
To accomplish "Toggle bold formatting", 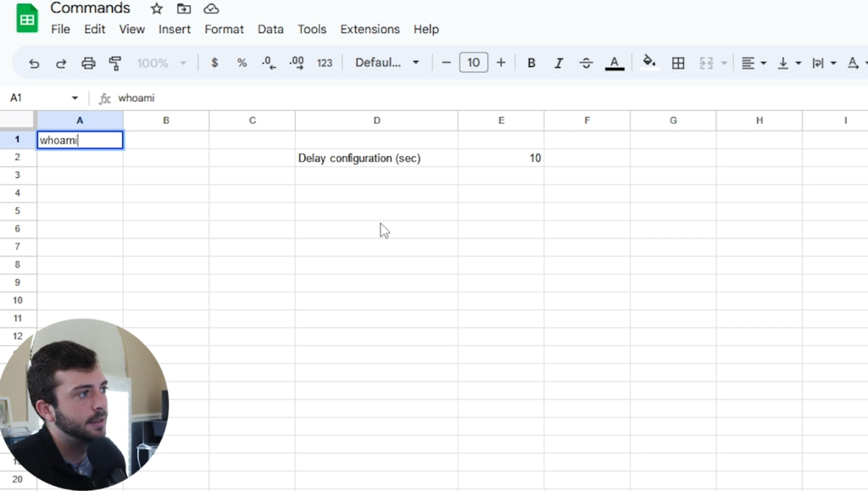I will (531, 63).
